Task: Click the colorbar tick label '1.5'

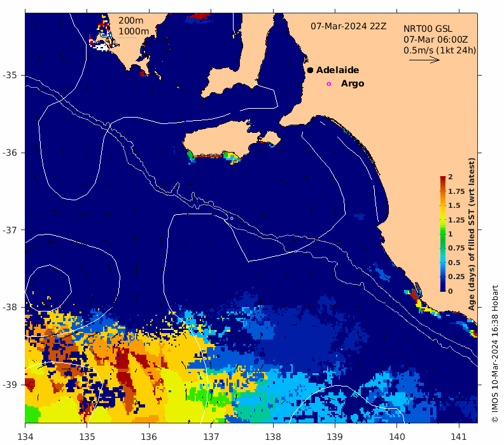Action: click(454, 205)
